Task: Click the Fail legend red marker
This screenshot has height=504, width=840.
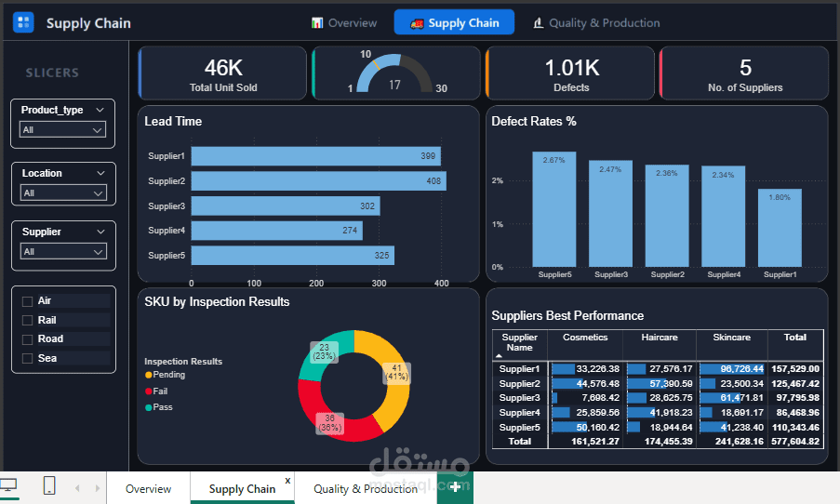Action: 149,391
